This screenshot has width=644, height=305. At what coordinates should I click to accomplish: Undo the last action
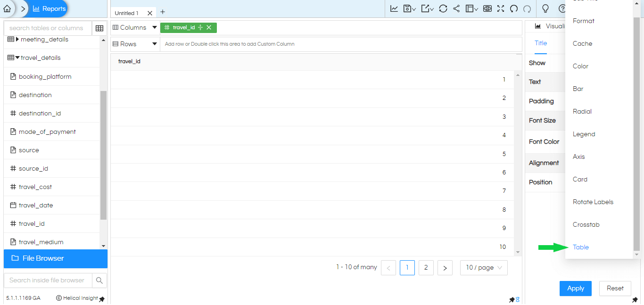click(x=514, y=8)
